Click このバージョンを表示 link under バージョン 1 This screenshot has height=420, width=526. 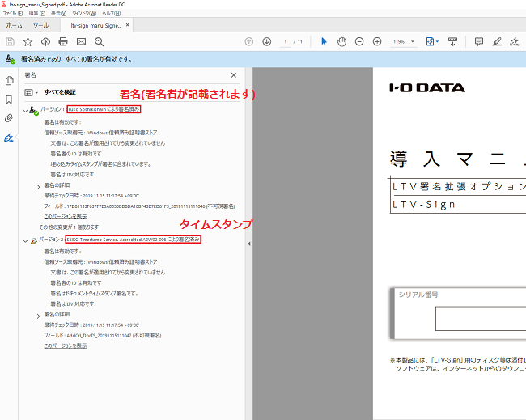click(66, 217)
